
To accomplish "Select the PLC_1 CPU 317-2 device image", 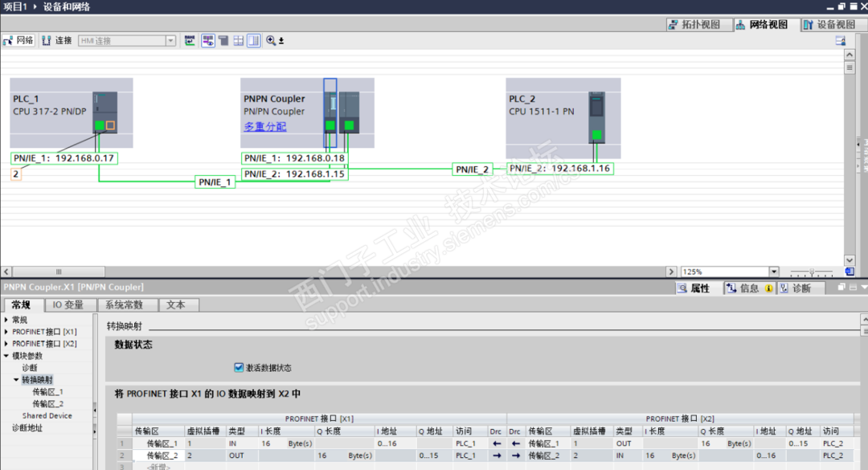I will [x=104, y=112].
